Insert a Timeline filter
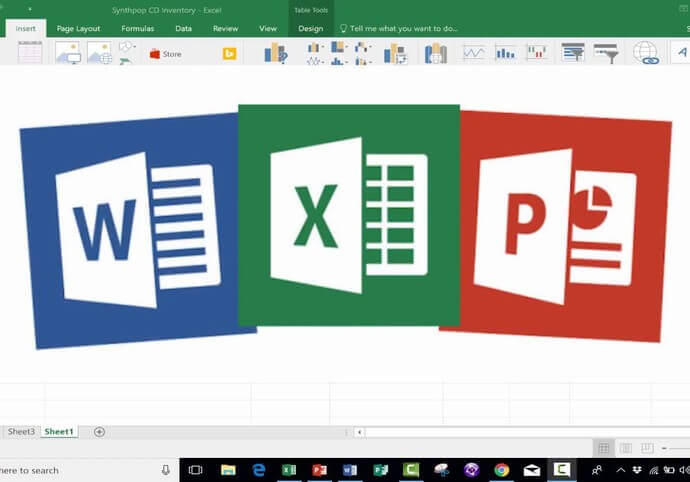Viewport: 690px width, 482px height. 606,53
